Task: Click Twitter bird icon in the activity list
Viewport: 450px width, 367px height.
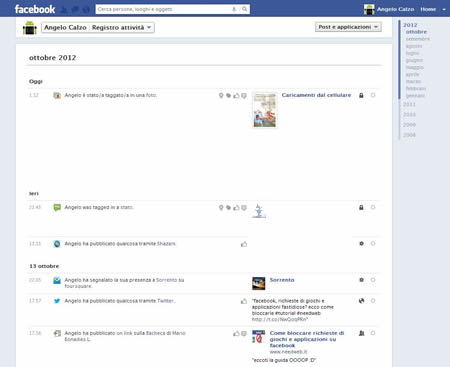Action: 57,301
